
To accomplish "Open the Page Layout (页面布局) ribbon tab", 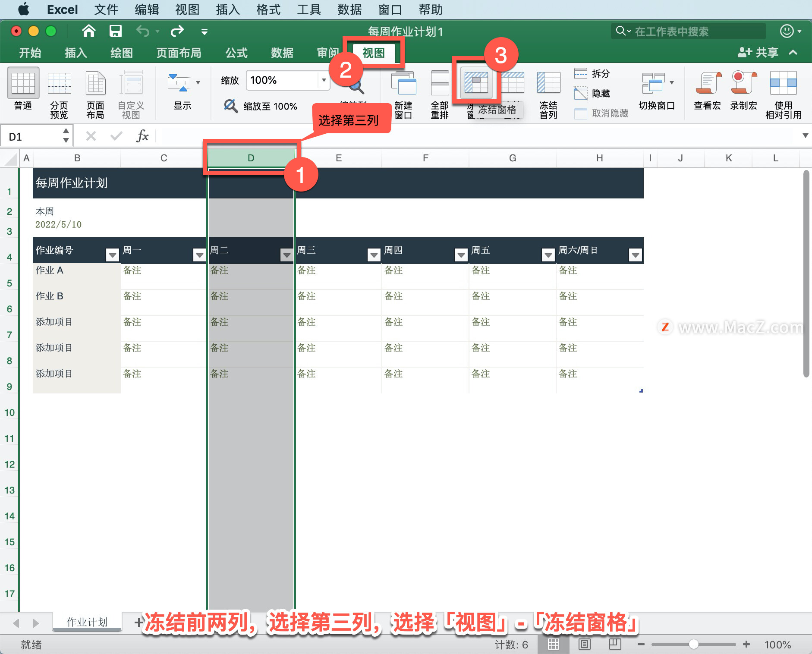I will (x=179, y=53).
